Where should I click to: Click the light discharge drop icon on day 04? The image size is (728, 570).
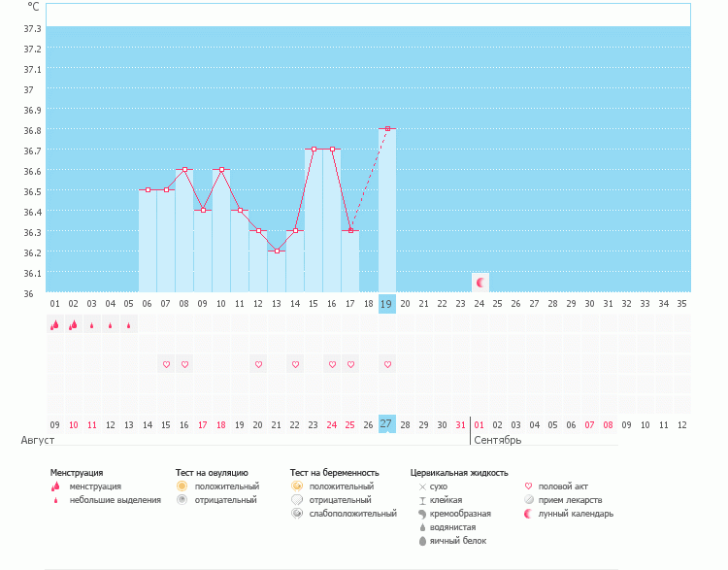(110, 326)
